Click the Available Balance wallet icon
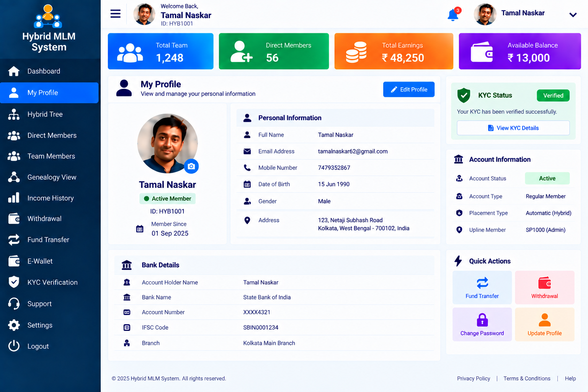Image resolution: width=588 pixels, height=392 pixels. [x=482, y=52]
